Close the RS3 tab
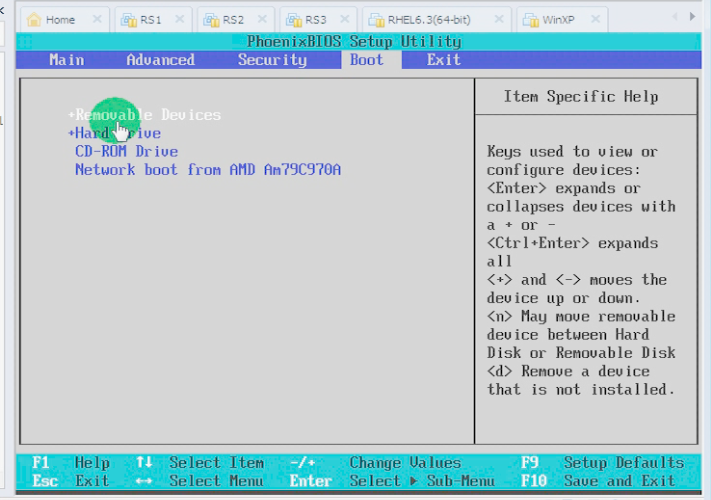The height and width of the screenshot is (500, 711). click(x=345, y=19)
